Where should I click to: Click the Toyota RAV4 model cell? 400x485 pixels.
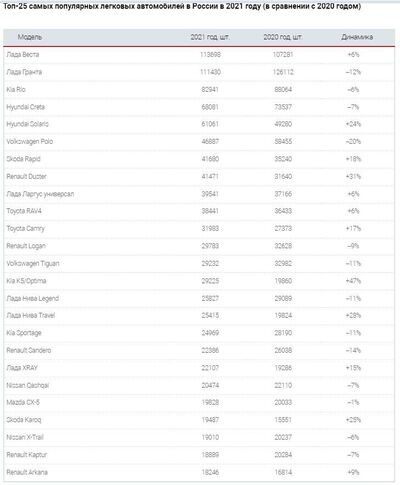click(24, 211)
